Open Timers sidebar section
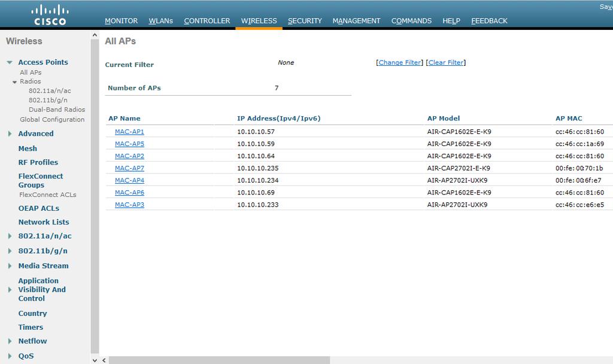Screen dimensions: 613x364 pos(31,327)
